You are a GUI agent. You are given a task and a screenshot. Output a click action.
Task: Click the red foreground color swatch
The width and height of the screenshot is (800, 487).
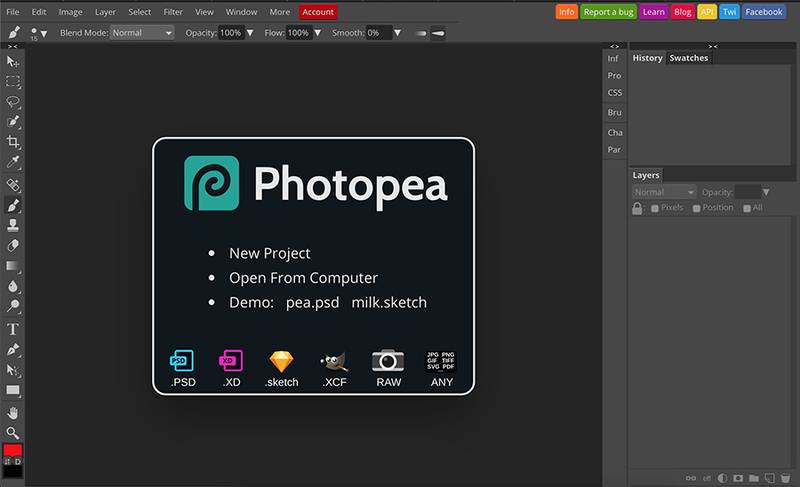[13, 450]
